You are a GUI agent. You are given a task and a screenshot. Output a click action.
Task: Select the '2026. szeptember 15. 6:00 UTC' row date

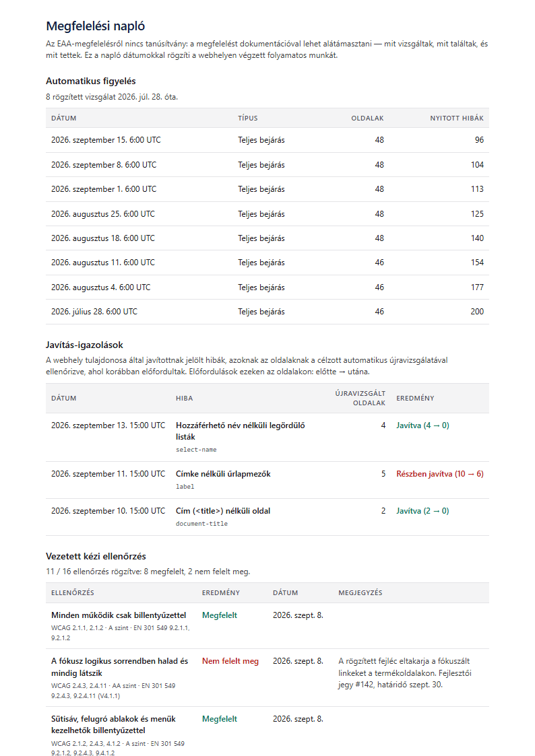coord(106,140)
